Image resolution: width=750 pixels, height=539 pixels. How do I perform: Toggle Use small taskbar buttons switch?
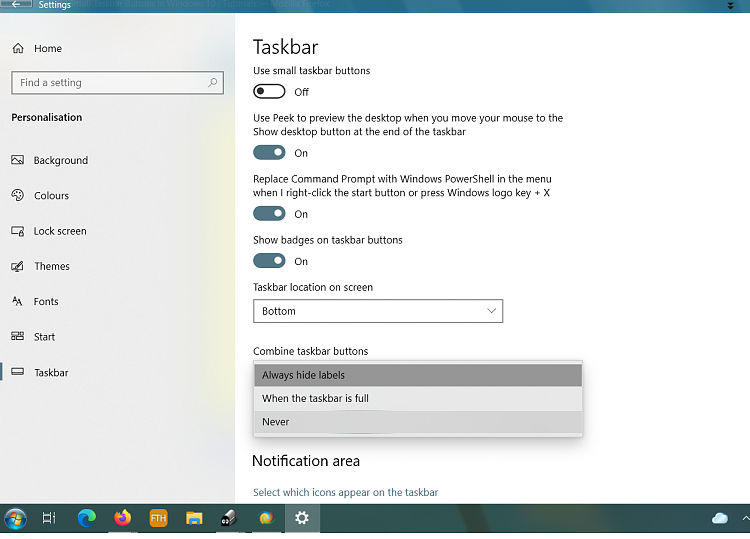pos(269,91)
